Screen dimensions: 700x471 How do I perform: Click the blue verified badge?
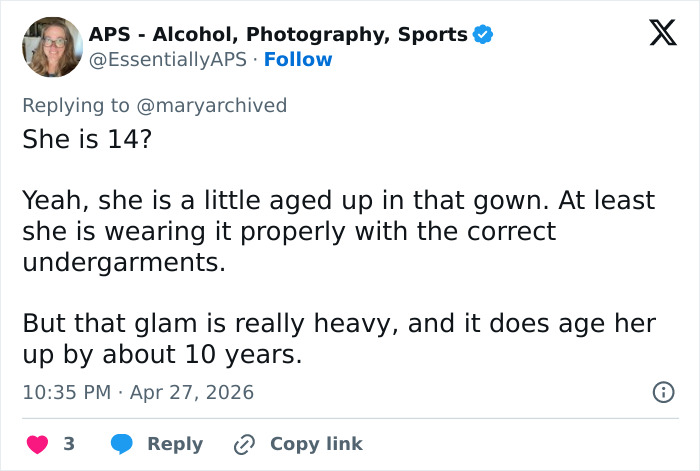click(483, 34)
